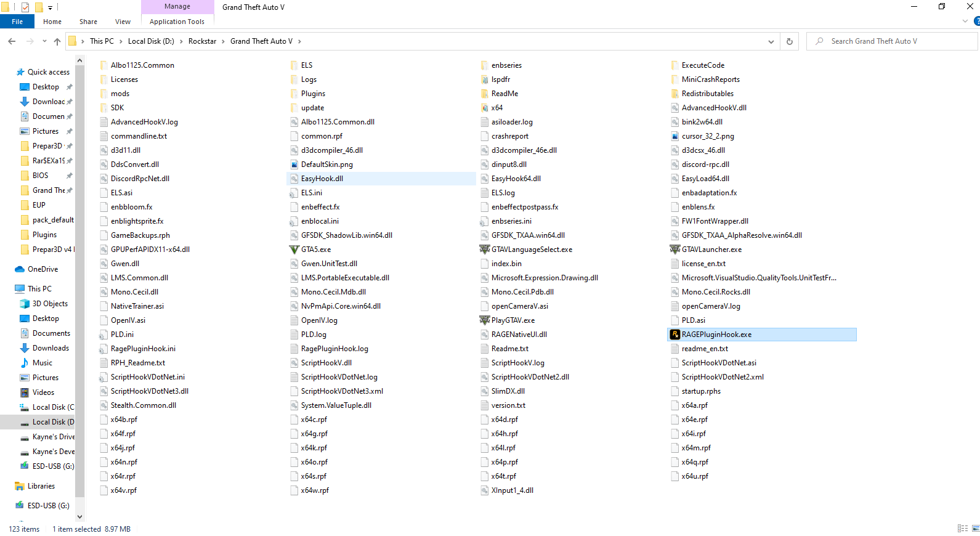Select the lspdfr folder icon
Screen dimensions: 980x536
point(485,79)
